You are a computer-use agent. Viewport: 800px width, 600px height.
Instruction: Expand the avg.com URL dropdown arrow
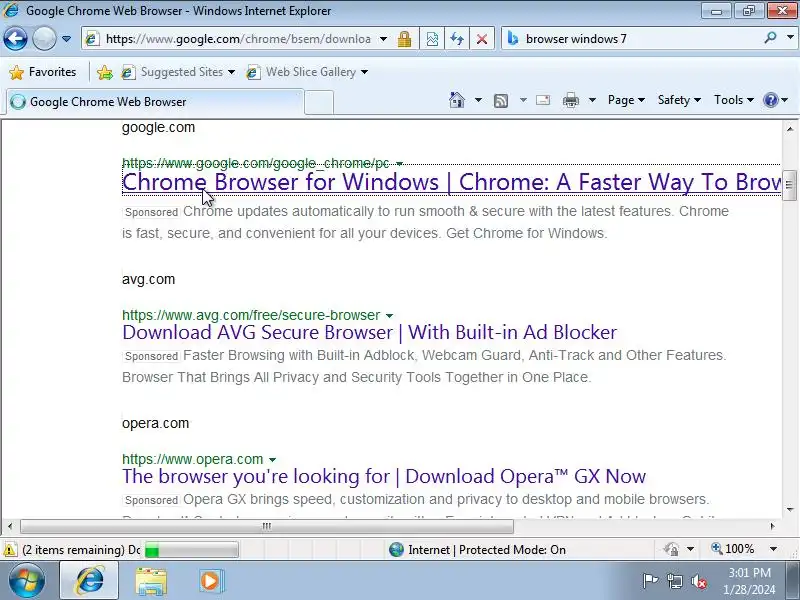tap(389, 316)
